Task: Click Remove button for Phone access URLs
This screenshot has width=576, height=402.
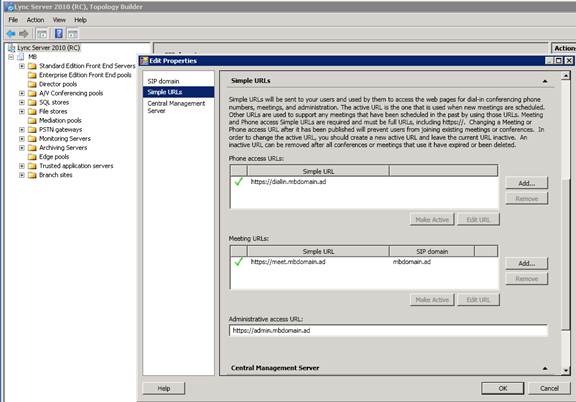Action: coord(526,199)
